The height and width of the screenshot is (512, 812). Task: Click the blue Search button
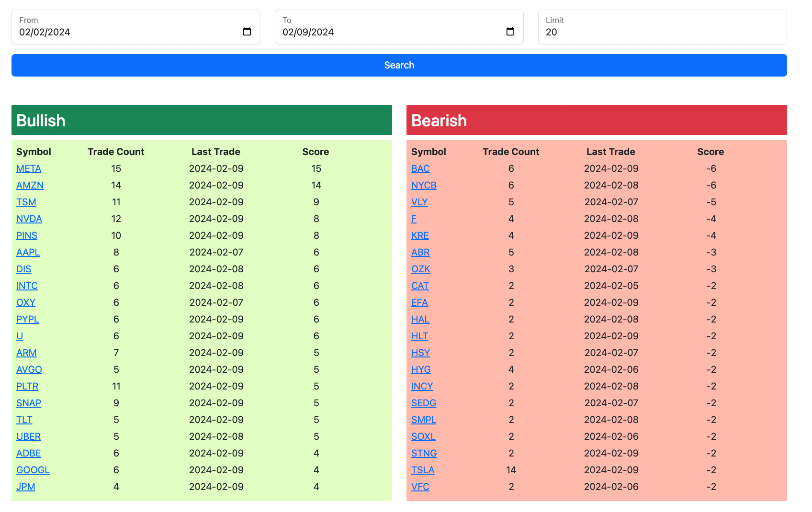pos(399,65)
